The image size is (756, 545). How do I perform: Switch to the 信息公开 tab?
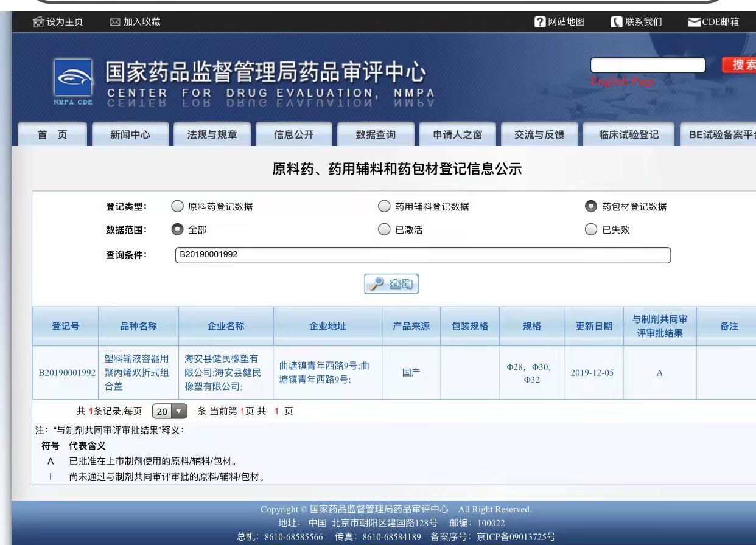pos(294,135)
